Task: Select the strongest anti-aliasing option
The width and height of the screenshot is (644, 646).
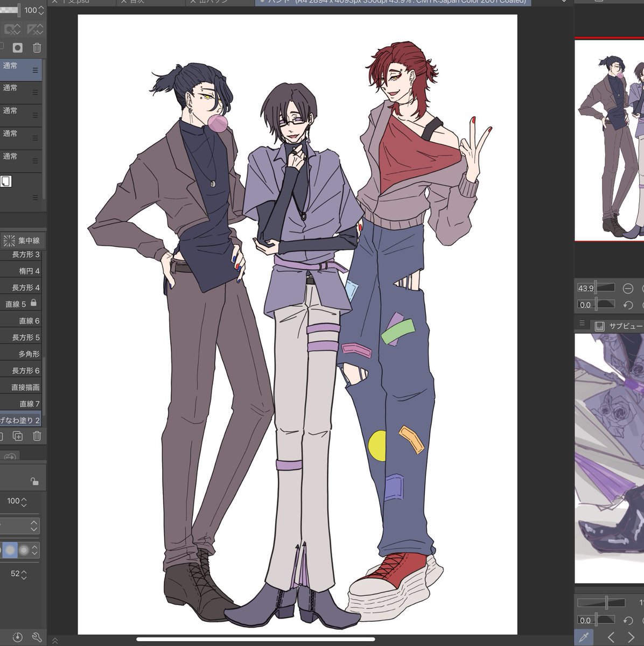Action: tap(24, 550)
